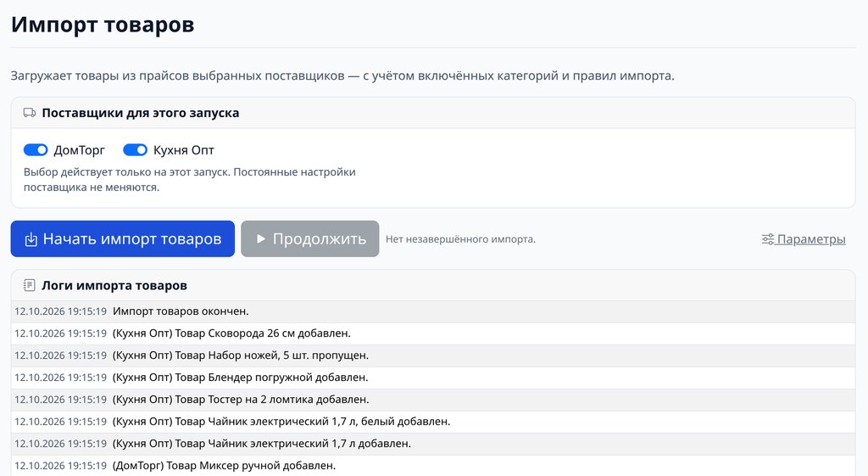Screen dimensions: 868x476
Task: Select log row Тостер на 2 ломтика добавлен
Action: tap(433, 400)
